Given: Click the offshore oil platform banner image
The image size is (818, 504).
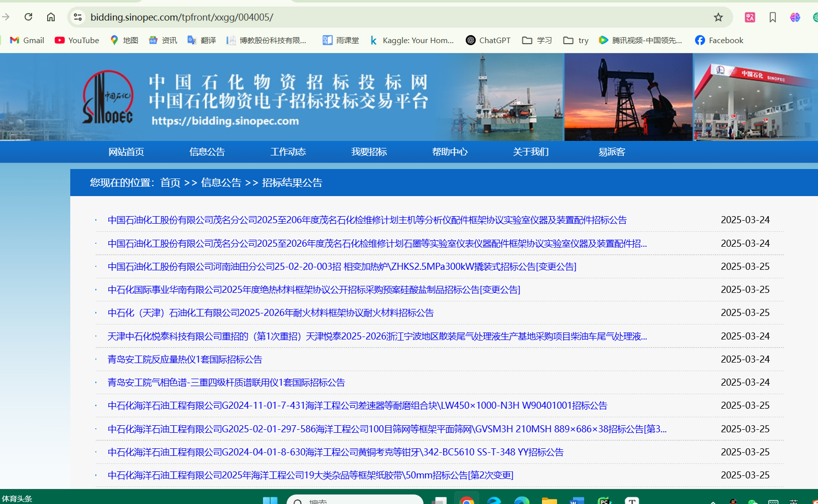Looking at the screenshot, I should tap(507, 97).
